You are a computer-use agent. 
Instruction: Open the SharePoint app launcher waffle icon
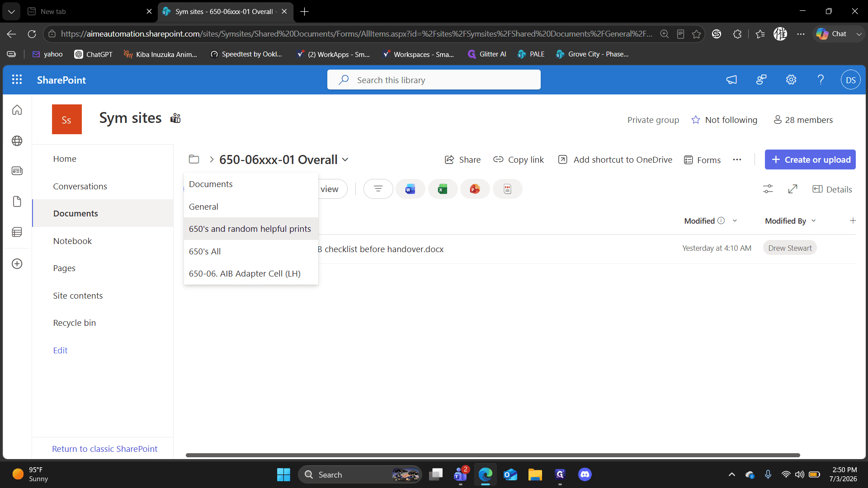click(17, 80)
